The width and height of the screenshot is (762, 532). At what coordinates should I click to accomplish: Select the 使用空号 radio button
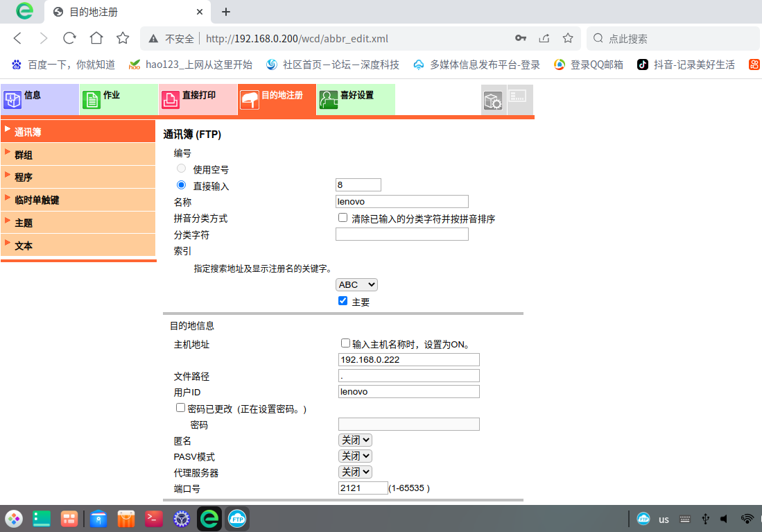(x=181, y=169)
